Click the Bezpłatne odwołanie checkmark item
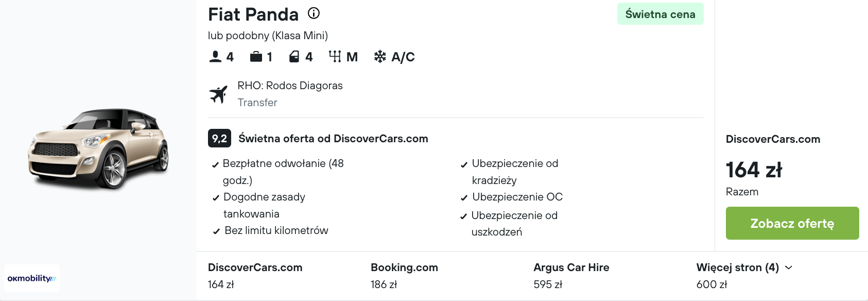Image resolution: width=868 pixels, height=301 pixels. [278, 172]
